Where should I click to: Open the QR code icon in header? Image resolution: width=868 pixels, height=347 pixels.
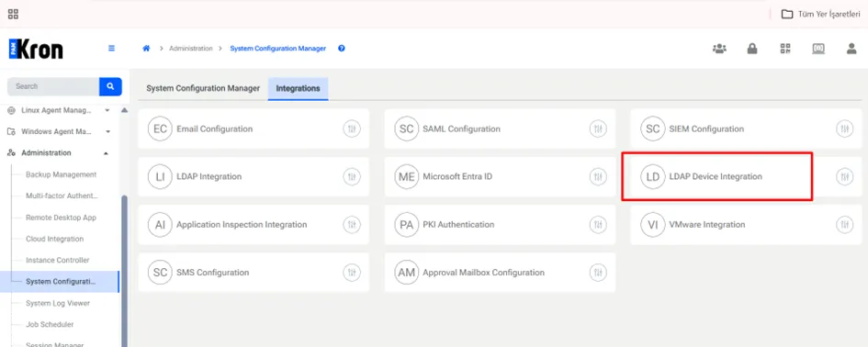click(x=785, y=49)
